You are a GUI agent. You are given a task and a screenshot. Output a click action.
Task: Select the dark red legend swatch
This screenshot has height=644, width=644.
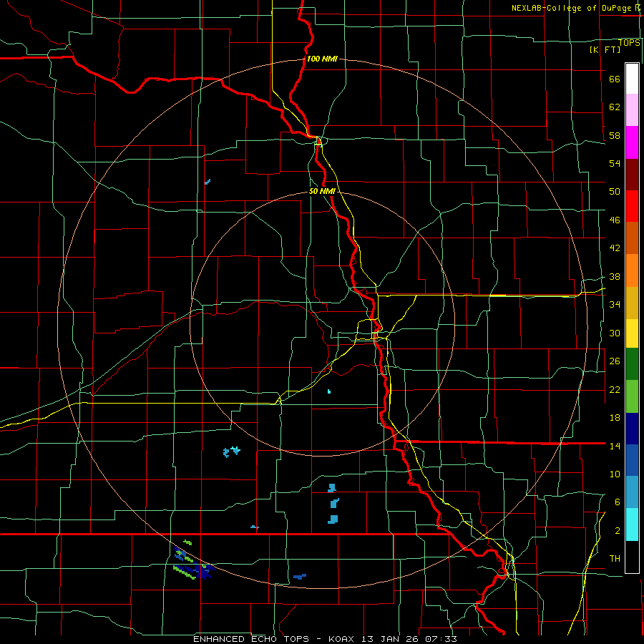(x=632, y=175)
